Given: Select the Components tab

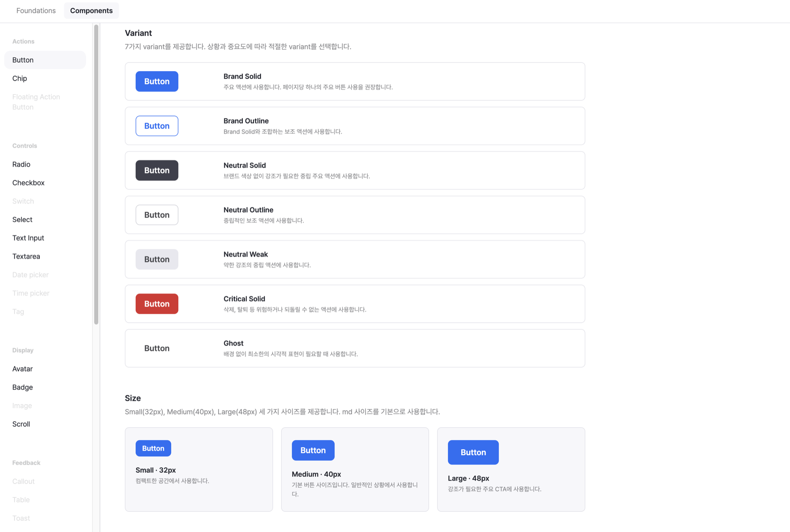Looking at the screenshot, I should (91, 11).
